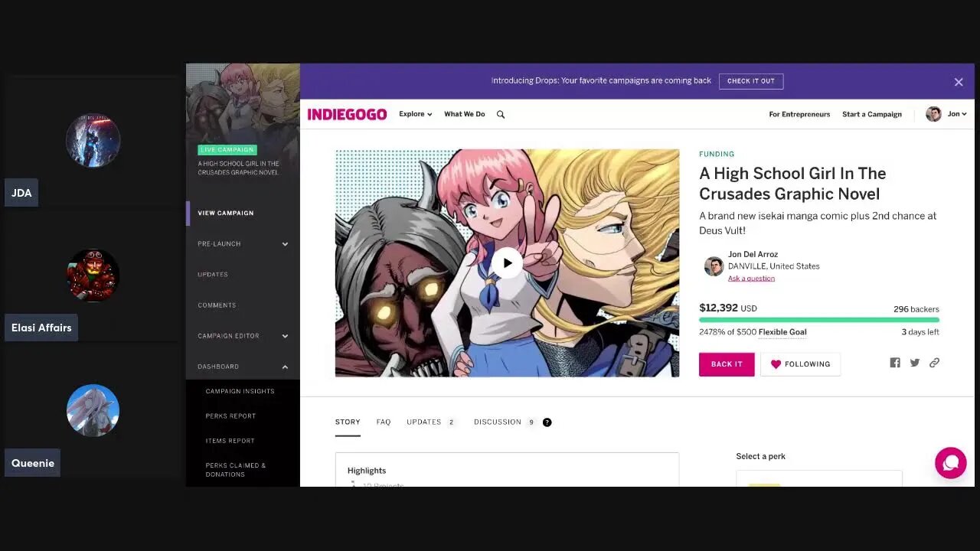Share campaign on Twitter
Screen dimensions: 980x551
pyautogui.click(x=915, y=363)
